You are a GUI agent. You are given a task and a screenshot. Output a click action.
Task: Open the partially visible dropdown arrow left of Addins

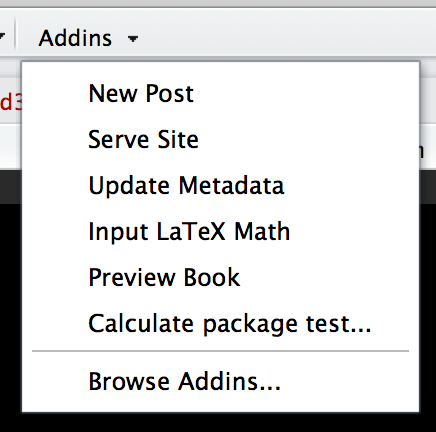point(2,36)
